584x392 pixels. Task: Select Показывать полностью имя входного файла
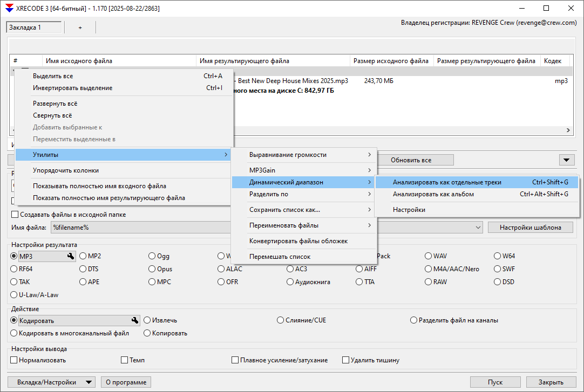123,186
